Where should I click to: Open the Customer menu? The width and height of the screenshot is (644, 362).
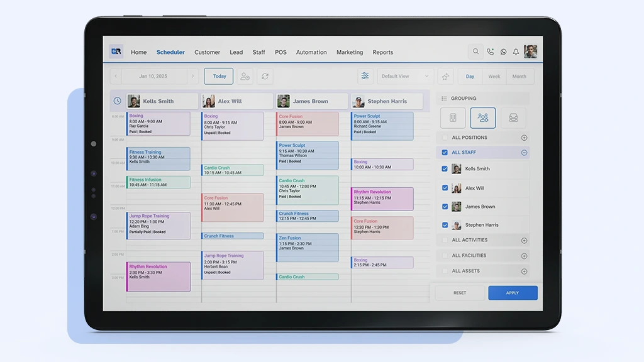(x=207, y=52)
